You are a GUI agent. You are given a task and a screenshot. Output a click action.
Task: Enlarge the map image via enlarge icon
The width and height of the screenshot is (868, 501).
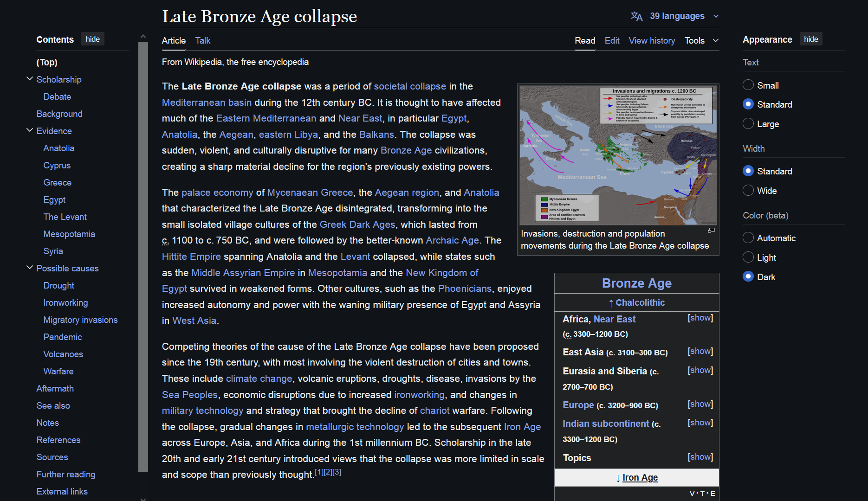tap(711, 231)
